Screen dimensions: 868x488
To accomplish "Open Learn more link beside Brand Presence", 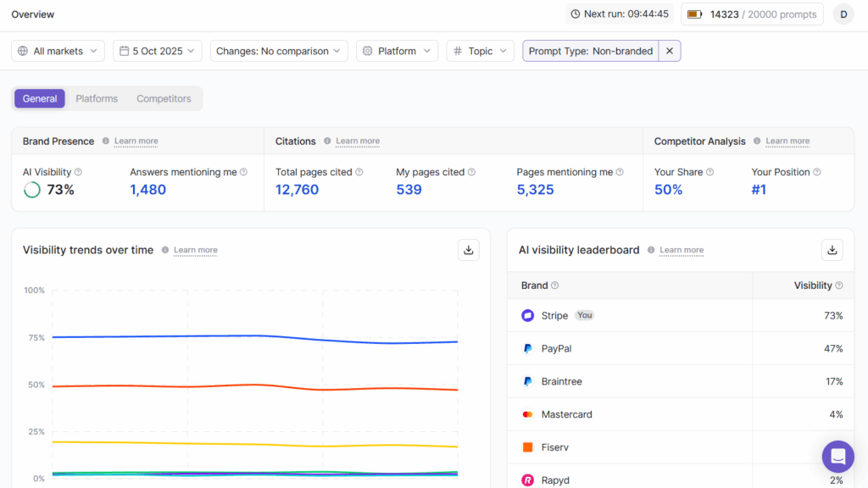I will click(136, 141).
